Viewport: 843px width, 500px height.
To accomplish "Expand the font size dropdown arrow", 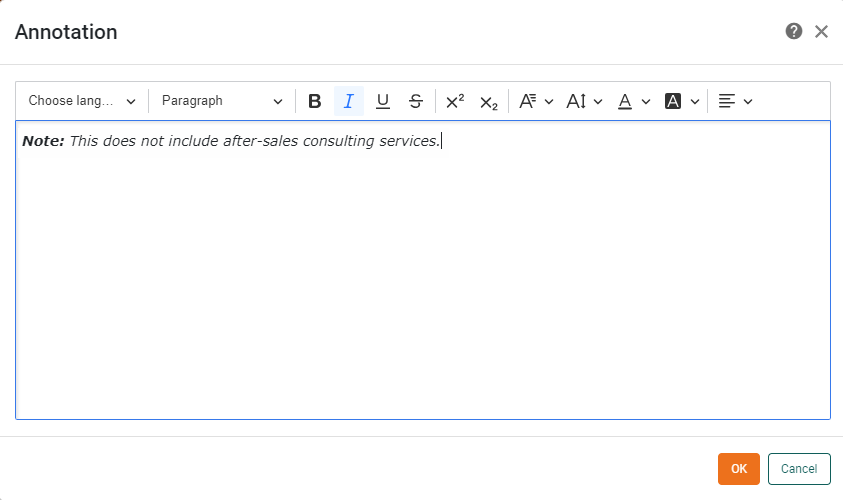I will [x=598, y=102].
